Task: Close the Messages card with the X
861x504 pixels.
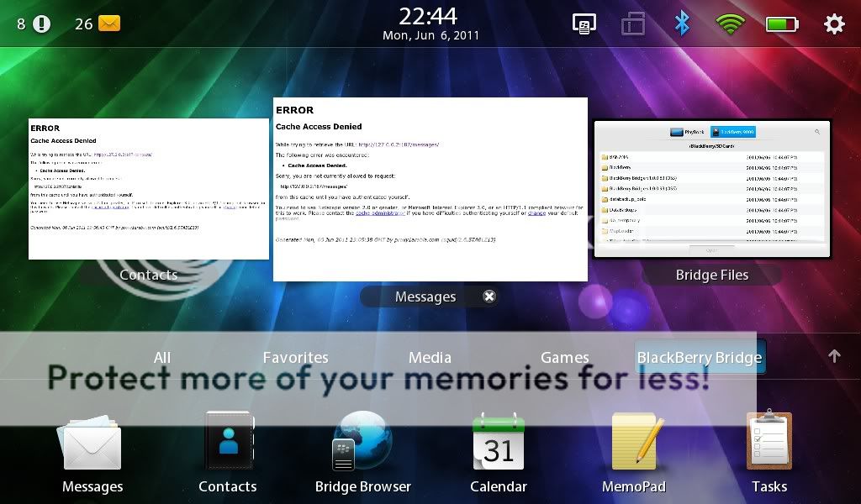Action: (x=489, y=297)
